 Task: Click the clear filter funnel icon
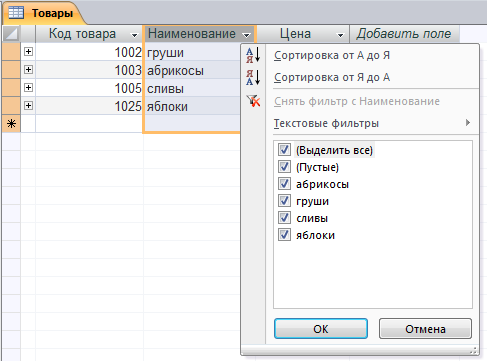click(253, 101)
